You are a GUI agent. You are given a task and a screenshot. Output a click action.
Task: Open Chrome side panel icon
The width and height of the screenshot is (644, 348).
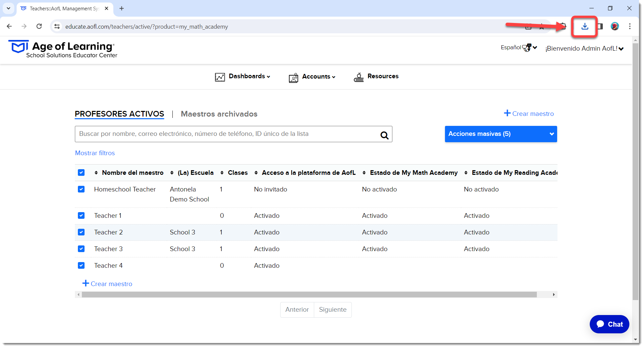600,26
